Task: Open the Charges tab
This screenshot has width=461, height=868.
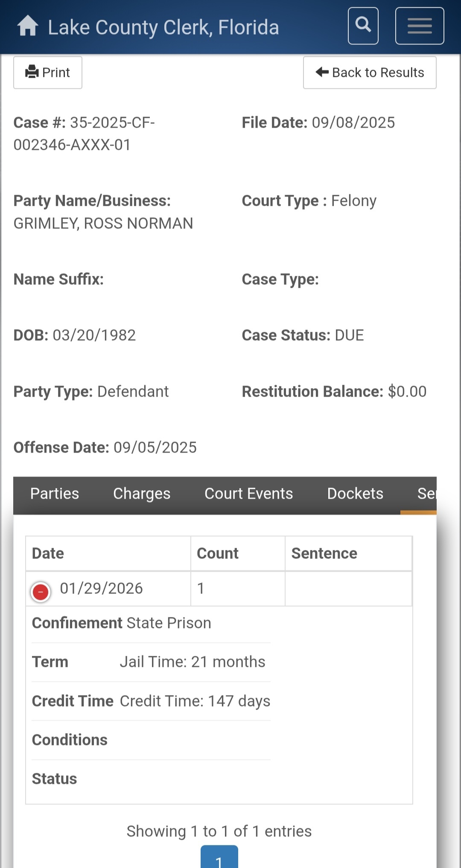Action: point(142,494)
